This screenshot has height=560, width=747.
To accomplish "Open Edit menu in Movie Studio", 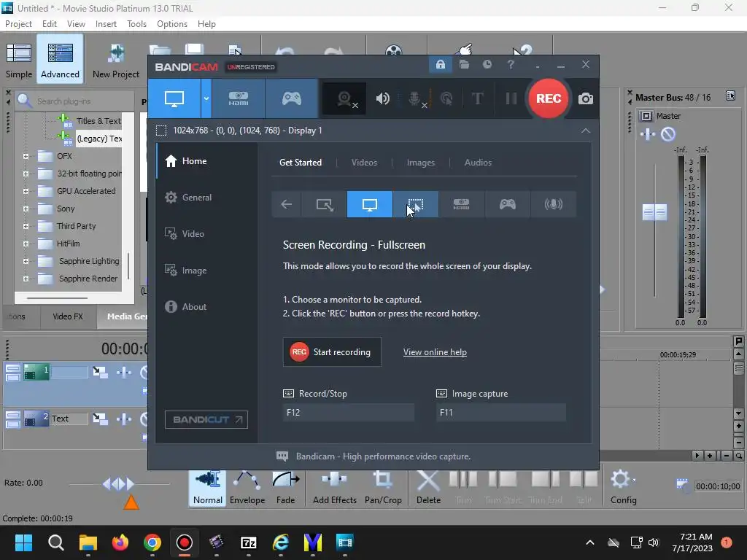I will point(50,24).
